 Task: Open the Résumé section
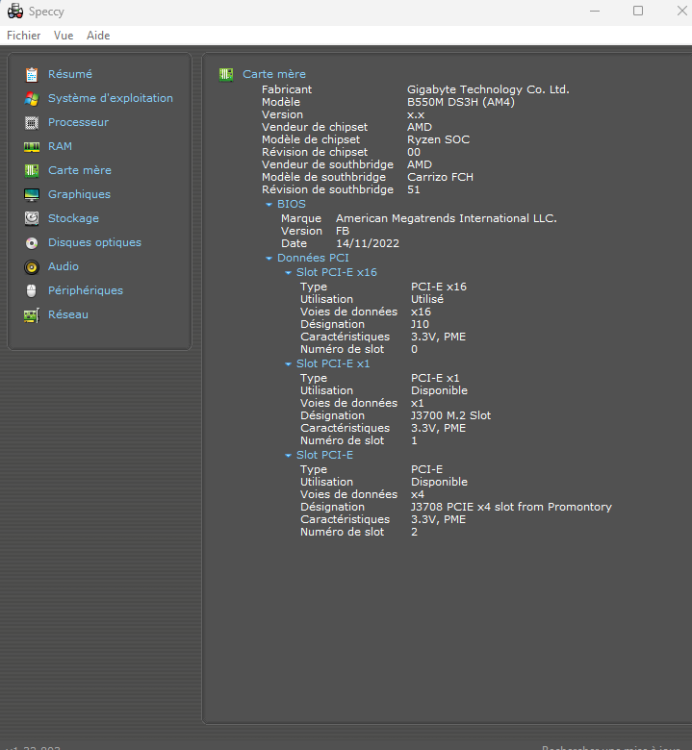pyautogui.click(x=70, y=74)
